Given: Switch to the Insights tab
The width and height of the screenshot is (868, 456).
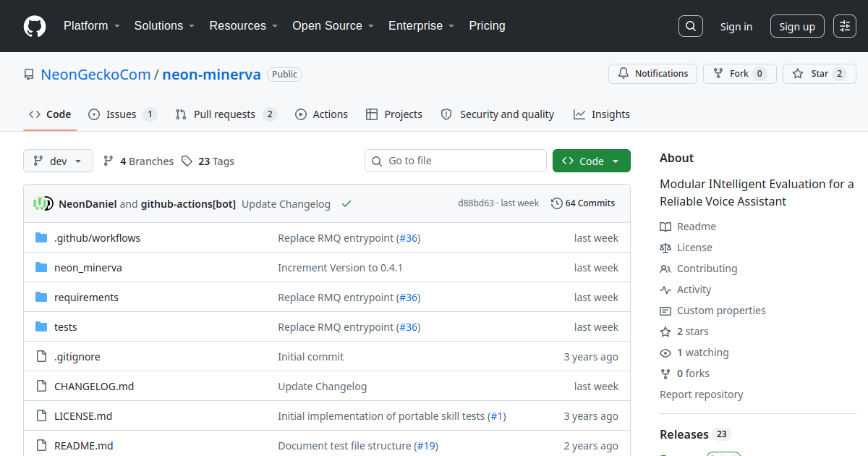Looking at the screenshot, I should 602,114.
